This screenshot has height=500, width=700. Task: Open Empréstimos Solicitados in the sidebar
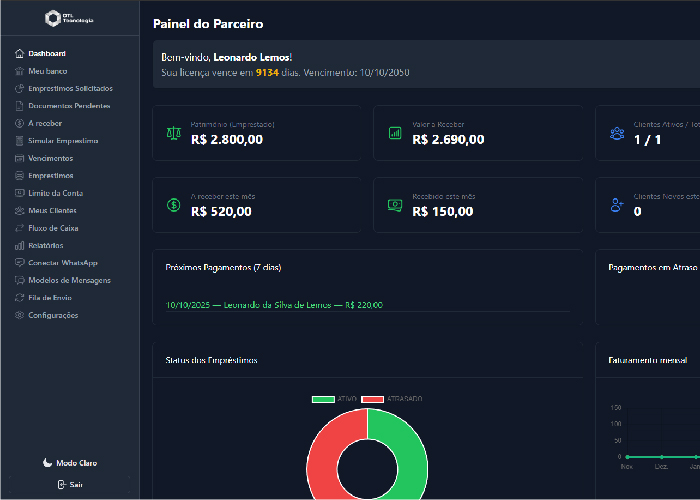pyautogui.click(x=70, y=88)
